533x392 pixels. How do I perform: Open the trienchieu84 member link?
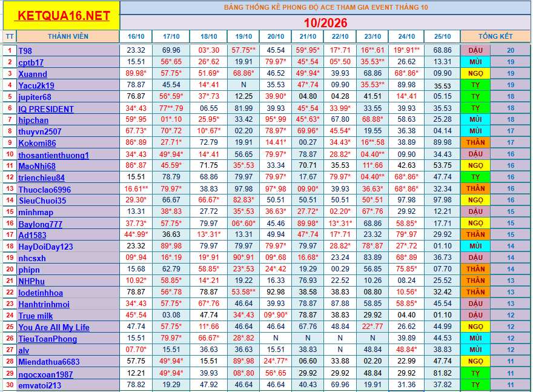coord(41,178)
